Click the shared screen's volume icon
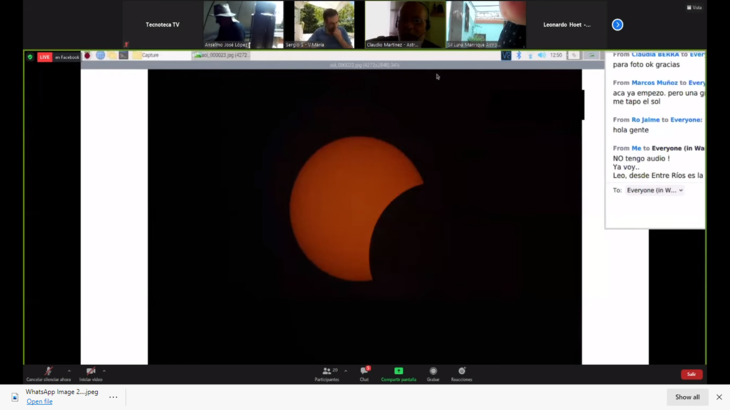730x410 pixels. (541, 56)
